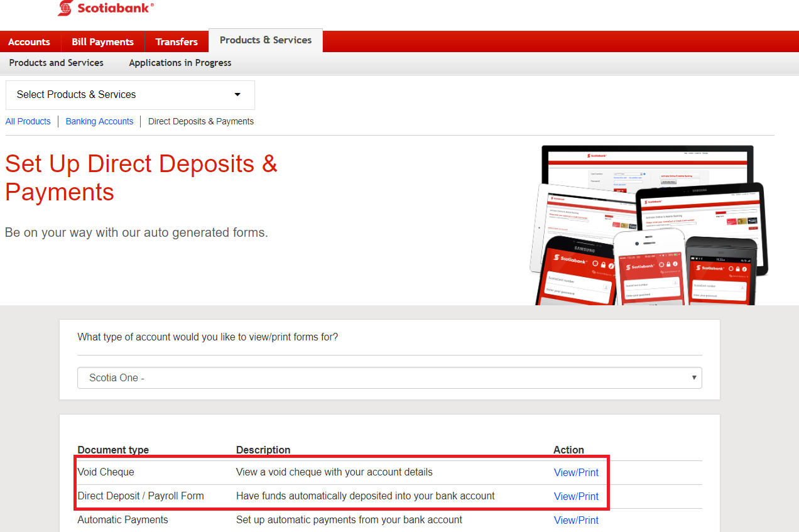Select the Void Cheque document type text

coord(106,472)
